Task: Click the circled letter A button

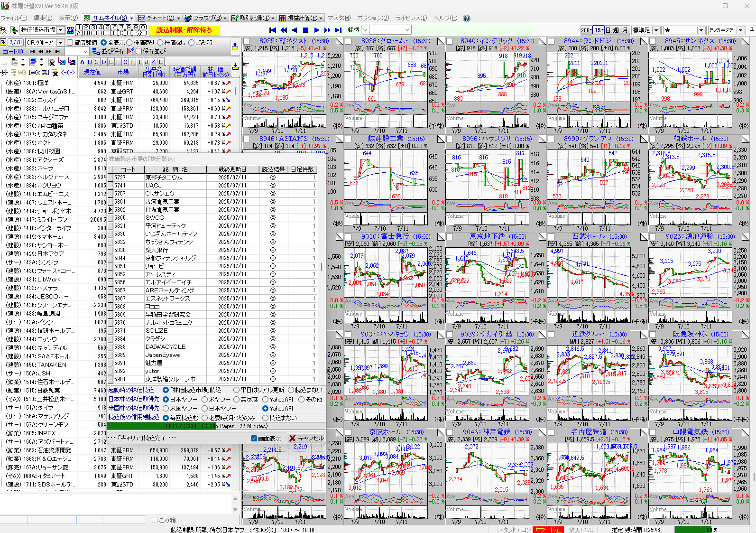Action: (x=79, y=33)
